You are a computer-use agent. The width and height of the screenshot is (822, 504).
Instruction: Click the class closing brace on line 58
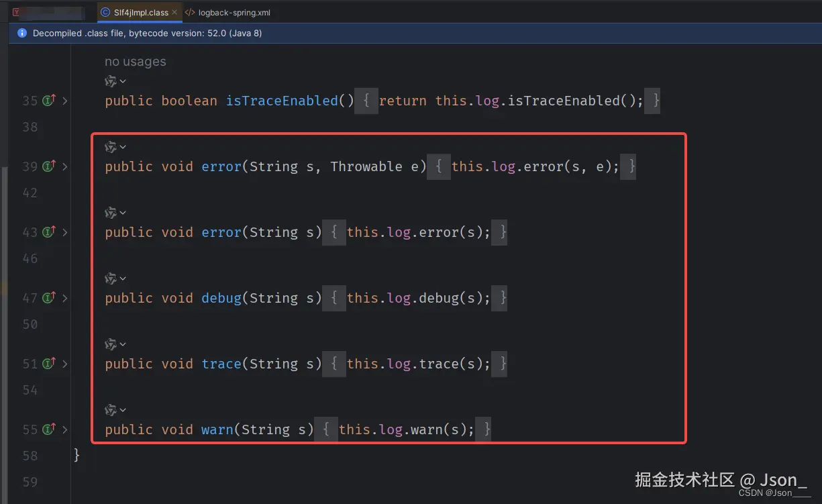pyautogui.click(x=77, y=456)
